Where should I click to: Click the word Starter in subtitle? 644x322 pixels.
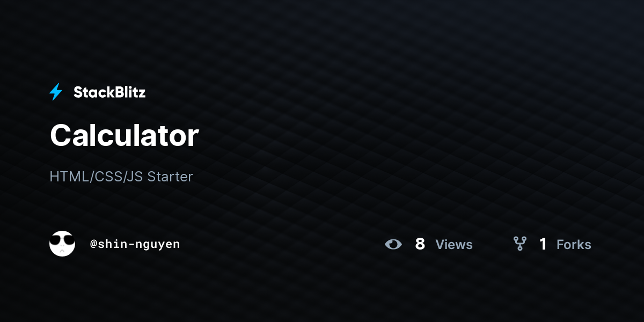coord(170,177)
